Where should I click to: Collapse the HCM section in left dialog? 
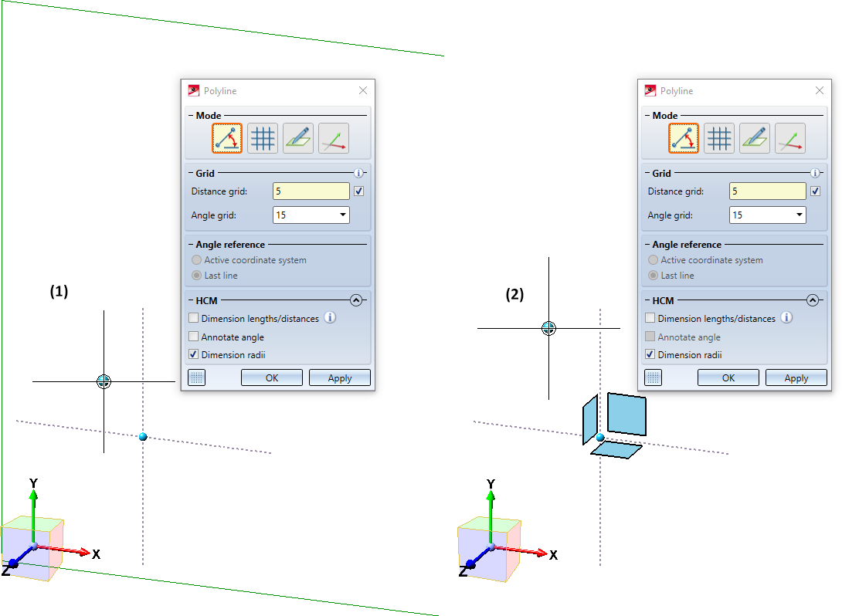[356, 300]
